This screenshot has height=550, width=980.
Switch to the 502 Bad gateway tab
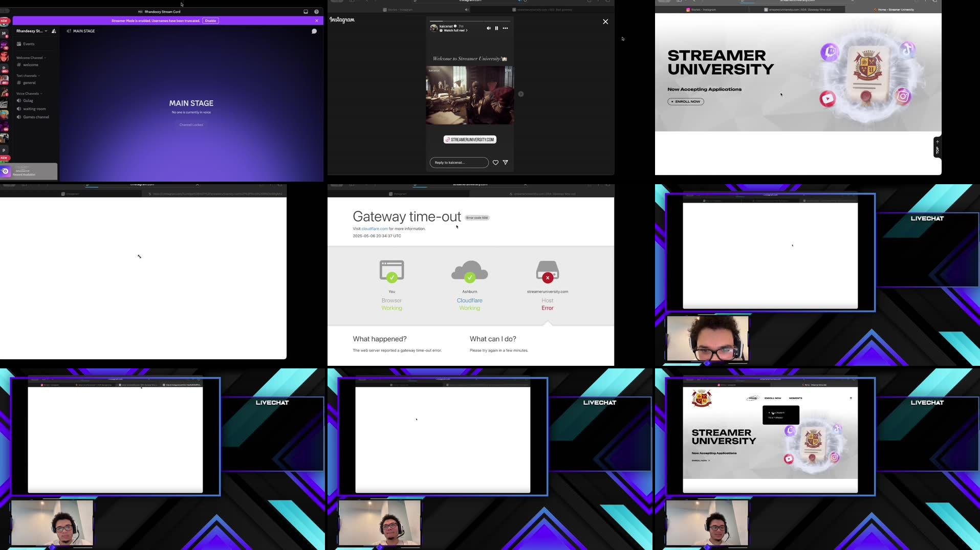(x=542, y=10)
